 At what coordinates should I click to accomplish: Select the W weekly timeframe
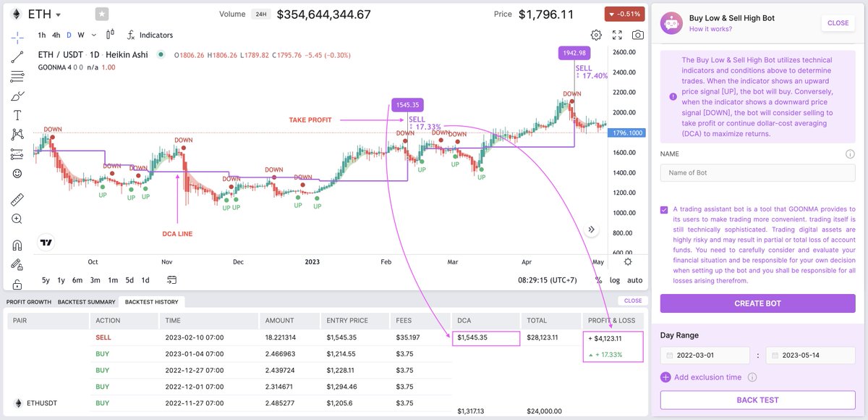tap(81, 35)
